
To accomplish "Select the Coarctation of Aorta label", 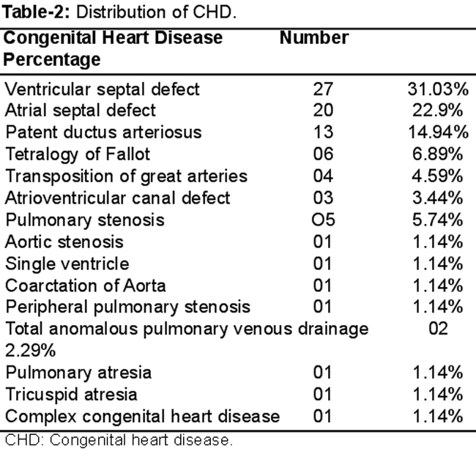I will pos(86,286).
